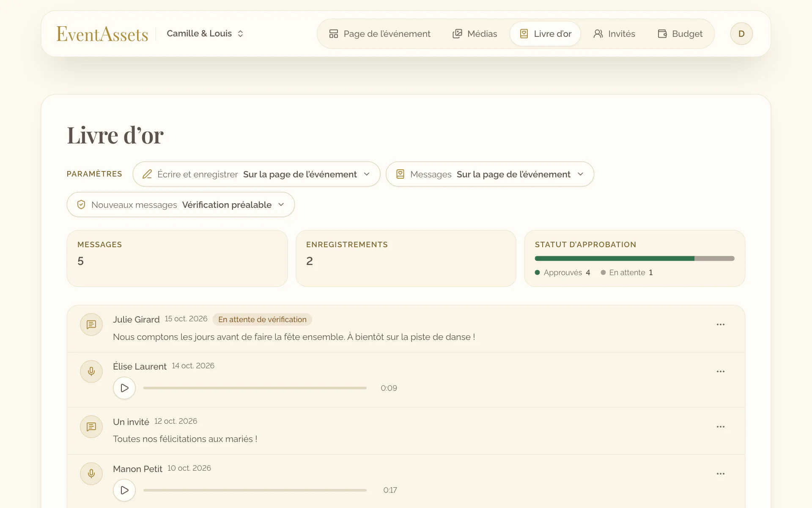
Task: Open more options for Un invité's message
Action: click(721, 427)
